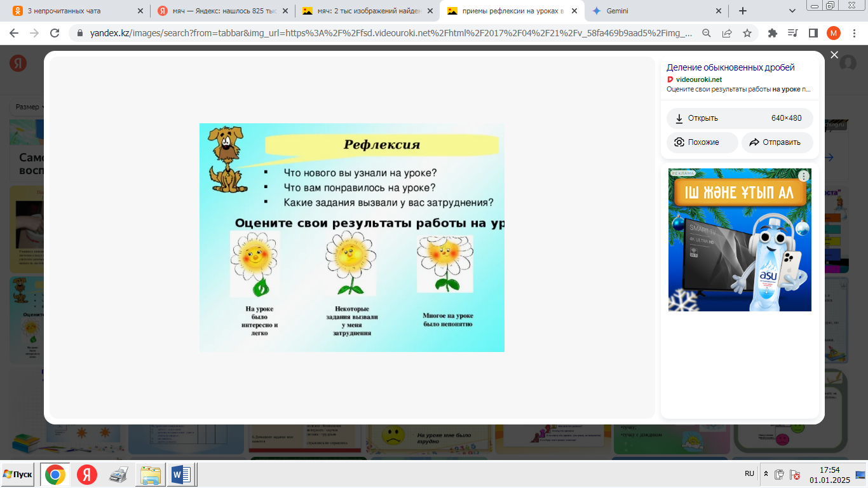
Task: Switch to the 3 непрочитанных чата tab
Action: coord(78,11)
